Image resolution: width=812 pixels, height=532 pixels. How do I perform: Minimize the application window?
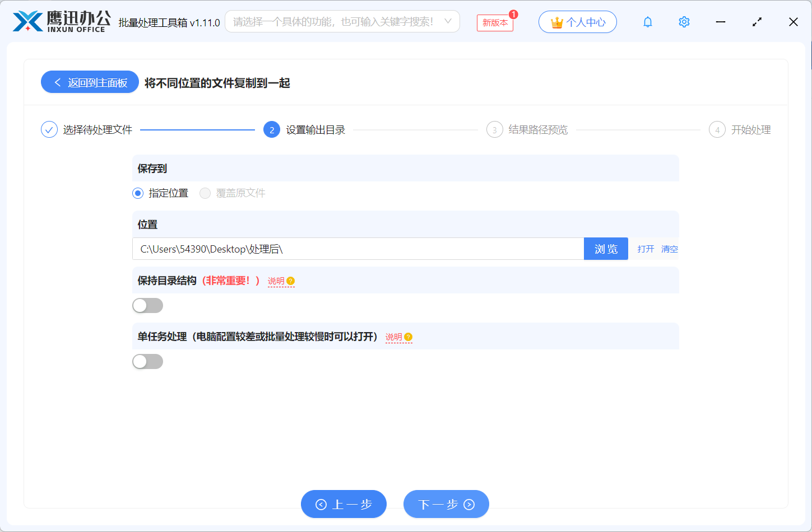pyautogui.click(x=721, y=22)
